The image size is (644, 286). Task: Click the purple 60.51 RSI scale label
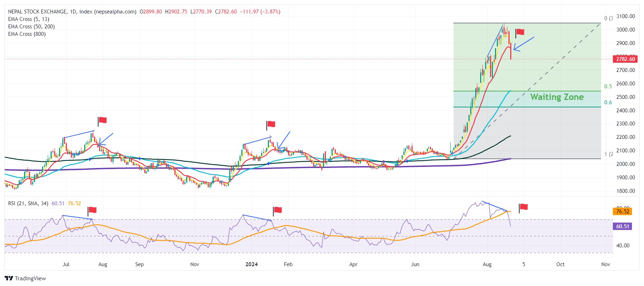[x=622, y=226]
